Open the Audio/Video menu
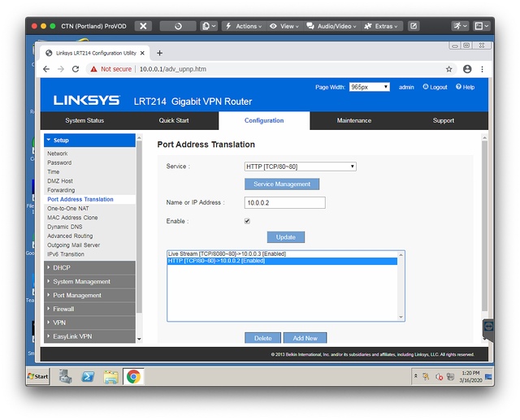The height and width of the screenshot is (420, 520). (331, 26)
